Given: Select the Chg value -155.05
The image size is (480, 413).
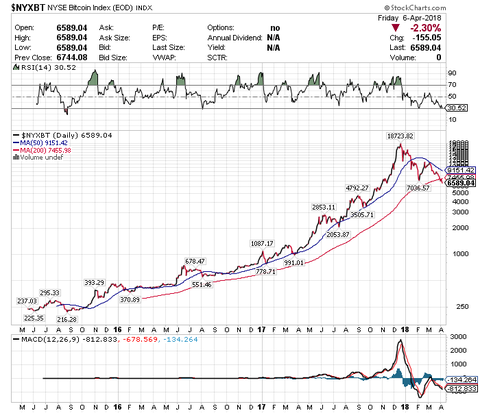Looking at the screenshot, I should tap(426, 38).
